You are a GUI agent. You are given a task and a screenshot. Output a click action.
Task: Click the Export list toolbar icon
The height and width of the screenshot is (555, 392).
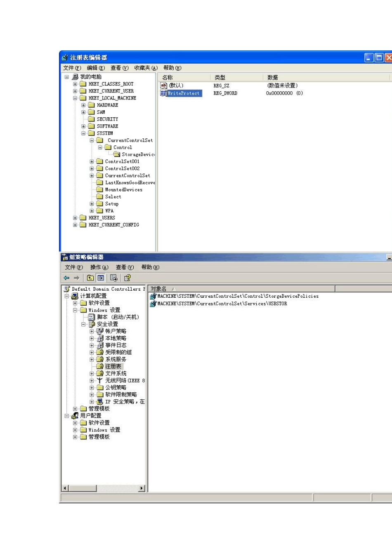tap(114, 278)
